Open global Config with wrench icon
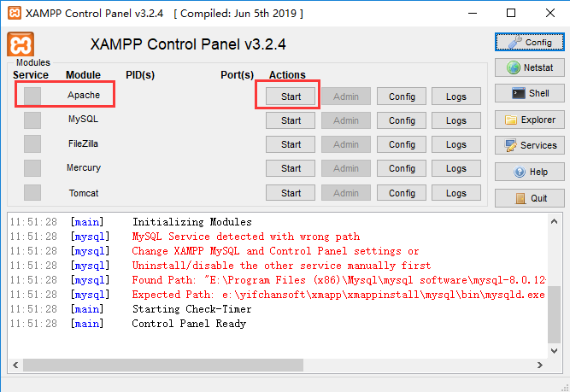Screen dimensions: 570x392 [529, 42]
